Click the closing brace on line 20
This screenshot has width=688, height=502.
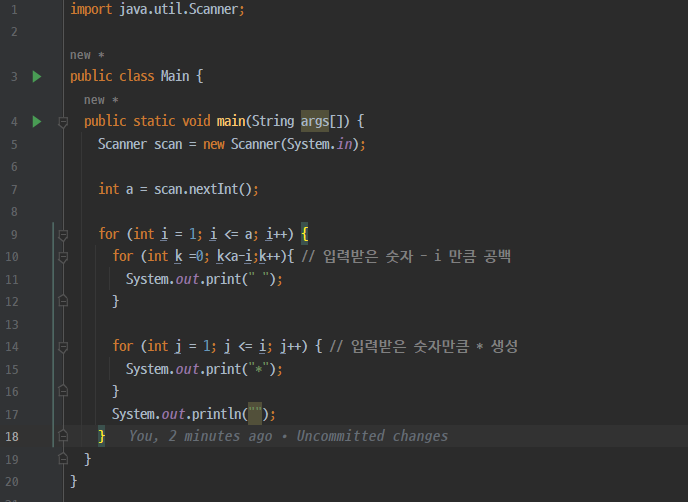pyautogui.click(x=73, y=481)
